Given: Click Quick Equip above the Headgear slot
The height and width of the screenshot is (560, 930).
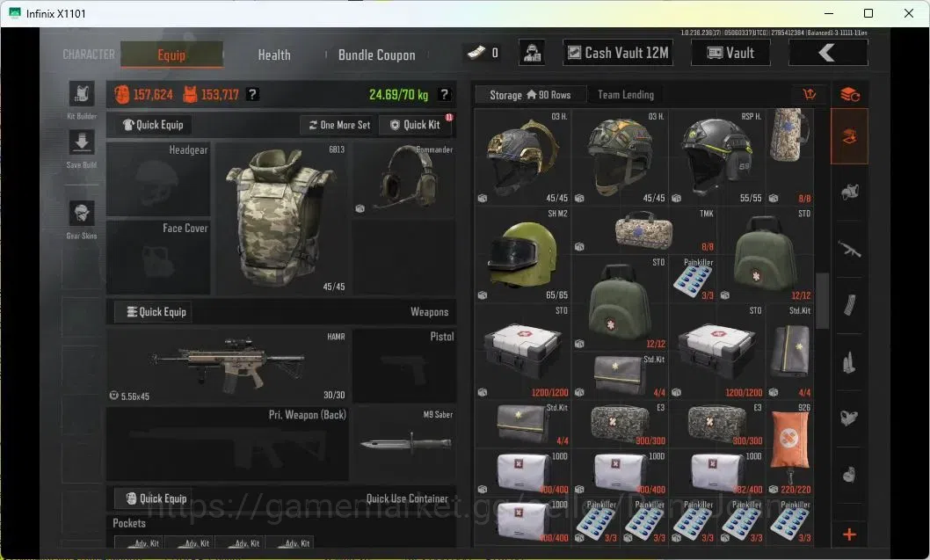Looking at the screenshot, I should click(x=154, y=125).
